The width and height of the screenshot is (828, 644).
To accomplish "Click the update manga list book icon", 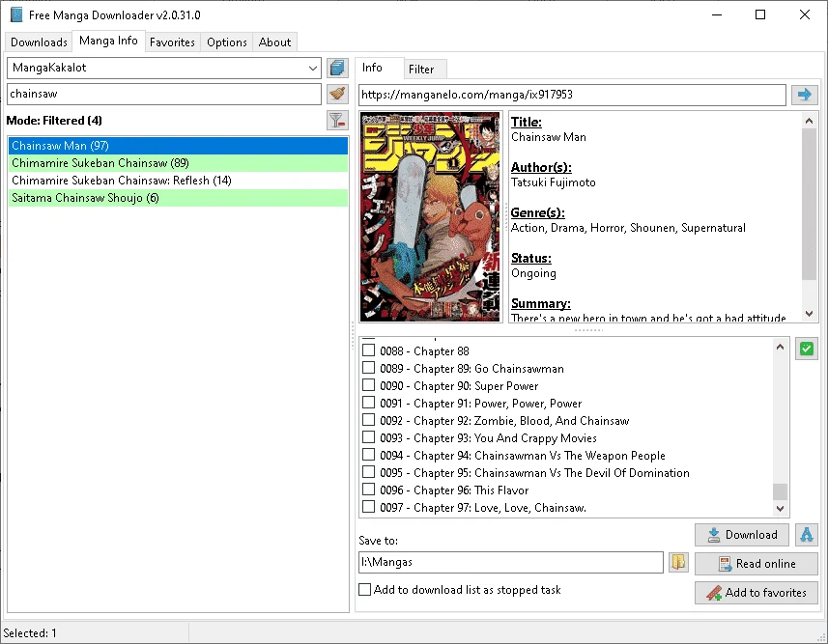I will pos(337,69).
